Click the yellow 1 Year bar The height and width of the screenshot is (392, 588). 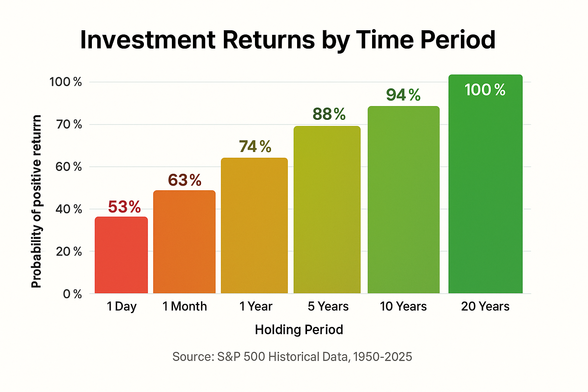pyautogui.click(x=254, y=225)
